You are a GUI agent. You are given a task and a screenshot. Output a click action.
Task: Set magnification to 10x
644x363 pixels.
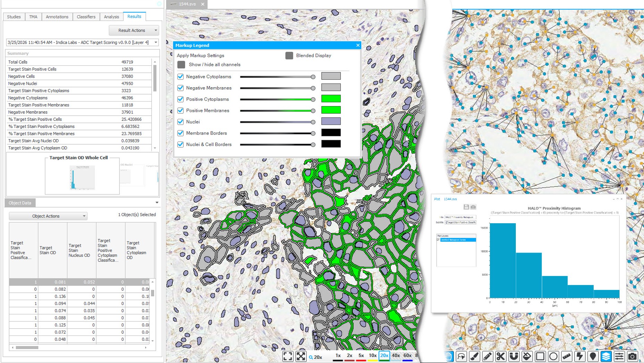point(372,356)
